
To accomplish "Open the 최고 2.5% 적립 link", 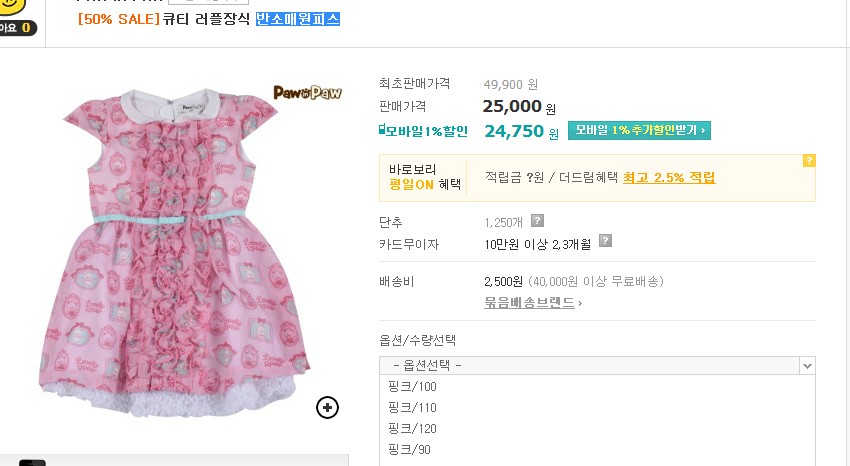I will tap(669, 178).
